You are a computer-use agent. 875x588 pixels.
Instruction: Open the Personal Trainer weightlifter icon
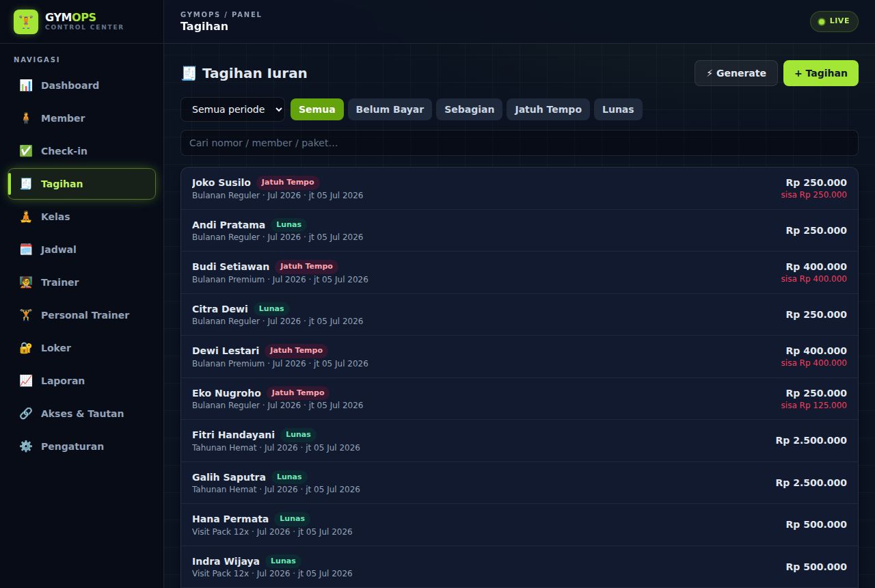[x=26, y=315]
